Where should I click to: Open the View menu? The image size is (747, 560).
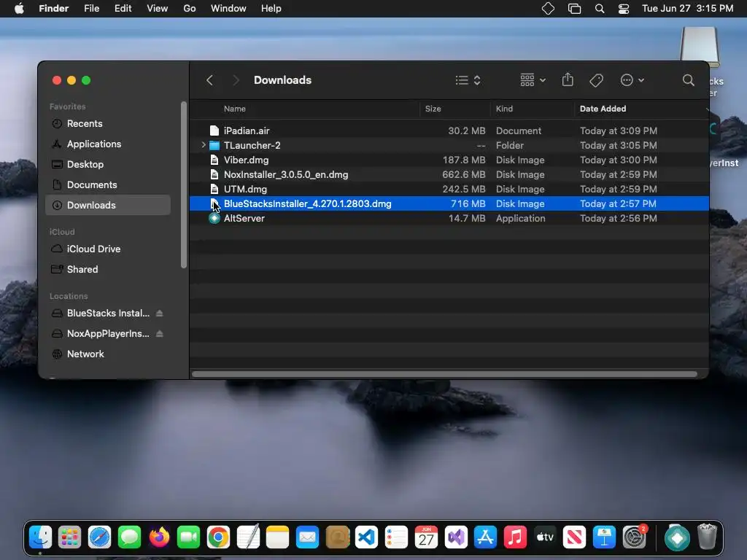pos(158,9)
